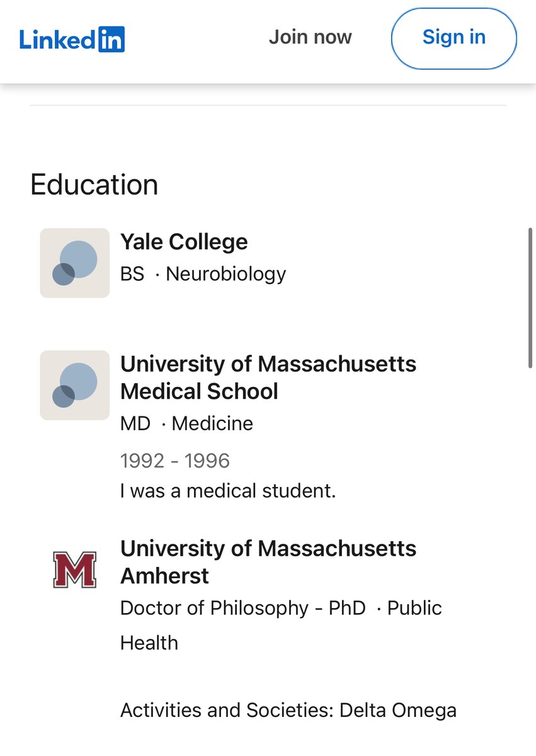Click the vertical scrollbar thumb

coord(531,297)
